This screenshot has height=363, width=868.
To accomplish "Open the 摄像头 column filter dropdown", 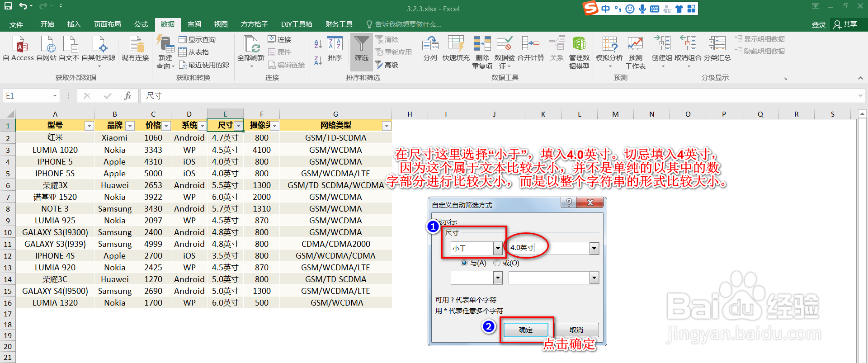I will tap(274, 126).
